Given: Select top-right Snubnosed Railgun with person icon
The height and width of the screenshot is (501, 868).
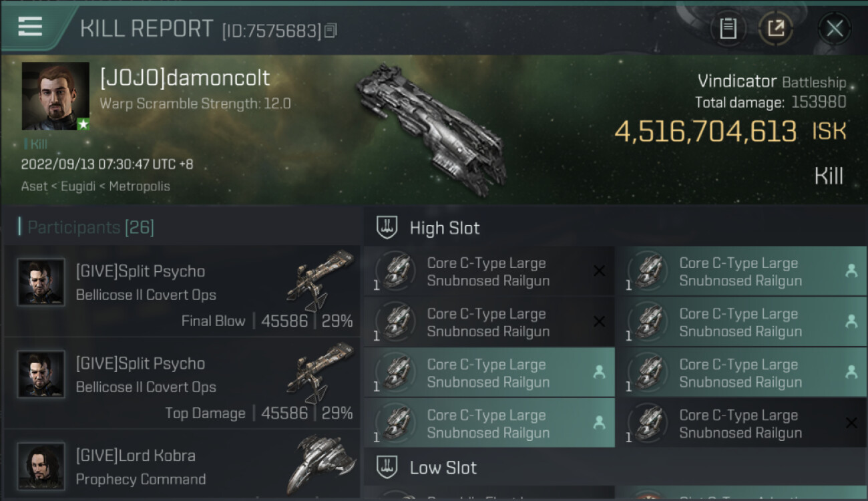Looking at the screenshot, I should (x=741, y=271).
